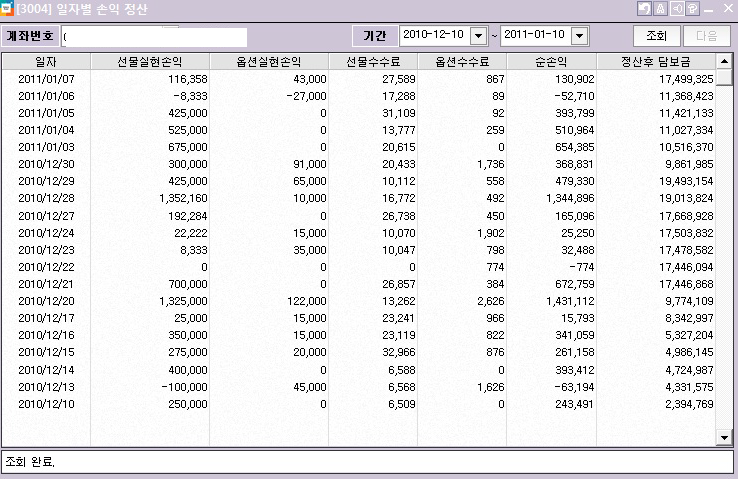Click net profit value 1,431,112
This screenshot has width=738, height=479.
click(570, 301)
